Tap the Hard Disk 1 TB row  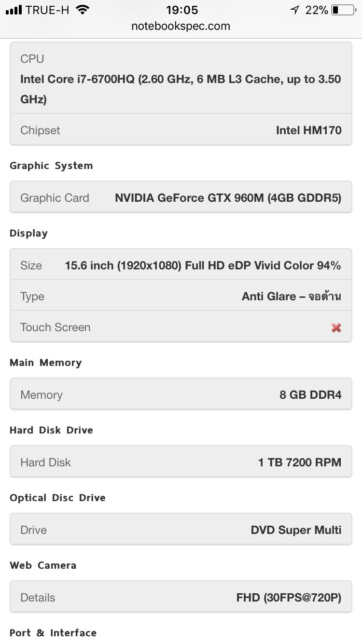click(x=181, y=462)
